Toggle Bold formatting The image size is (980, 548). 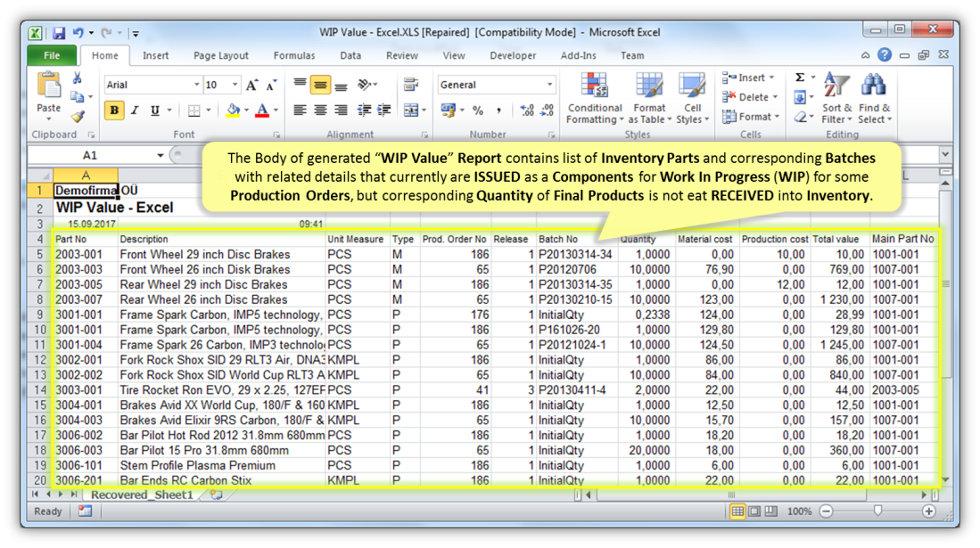114,110
